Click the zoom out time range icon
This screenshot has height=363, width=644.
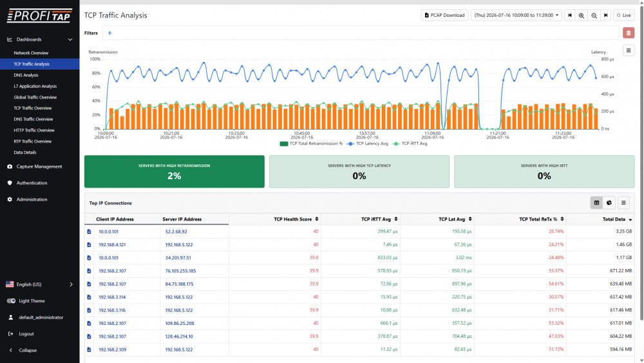[594, 15]
